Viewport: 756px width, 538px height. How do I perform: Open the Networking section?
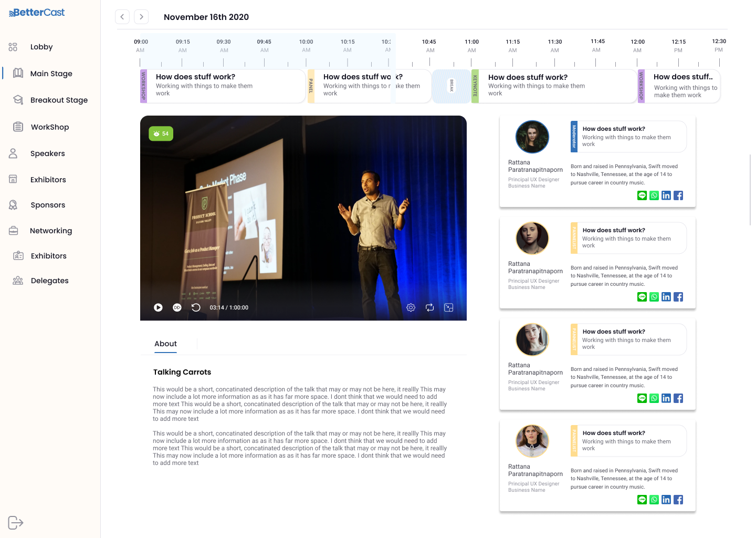51,231
